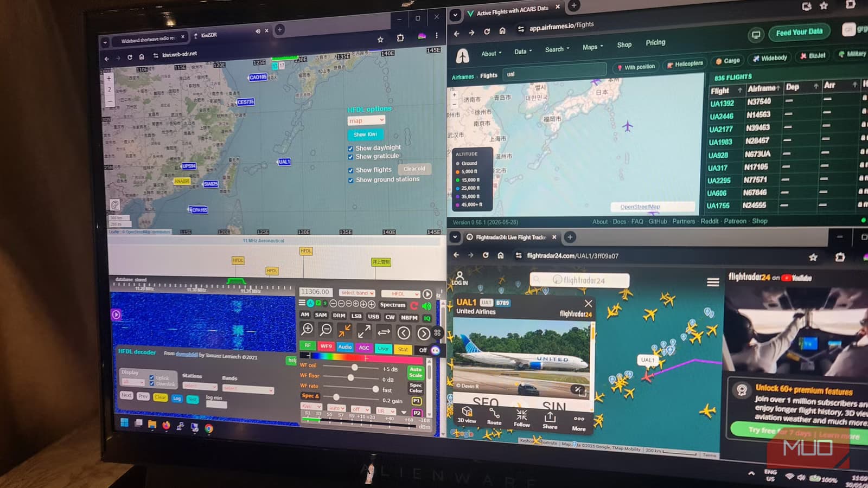Click the orange inward-arrows zoom-to-band icon
Viewport: 868px width, 488px height.
click(344, 330)
